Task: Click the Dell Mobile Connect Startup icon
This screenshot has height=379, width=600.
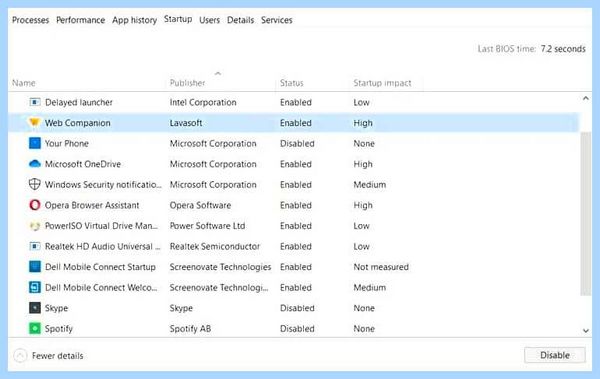Action: click(x=35, y=266)
